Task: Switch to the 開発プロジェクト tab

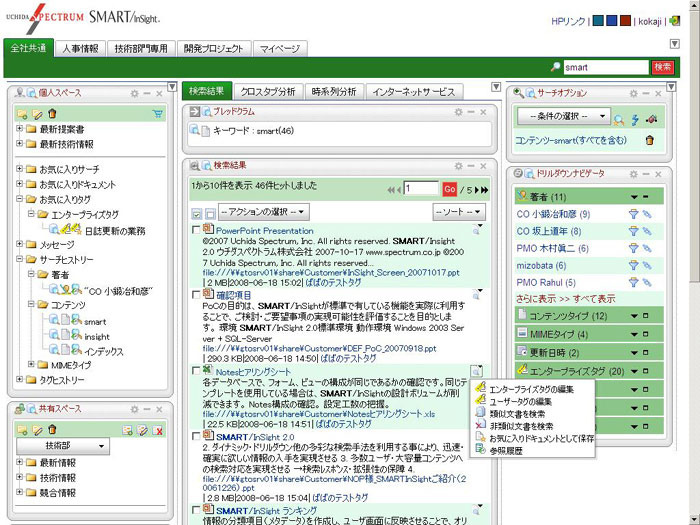Action: (214, 48)
